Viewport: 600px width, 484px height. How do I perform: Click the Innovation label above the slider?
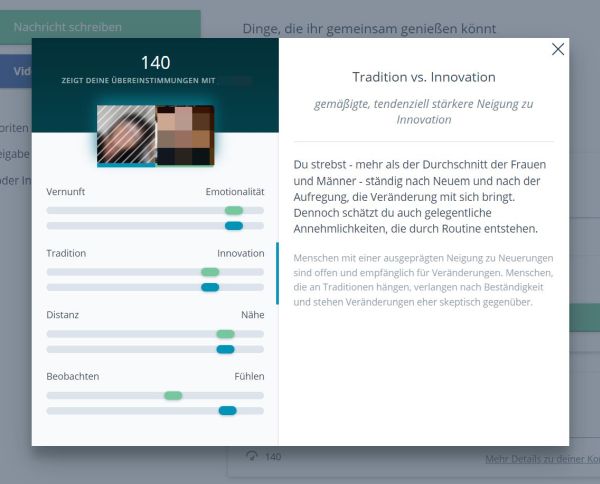click(x=241, y=253)
